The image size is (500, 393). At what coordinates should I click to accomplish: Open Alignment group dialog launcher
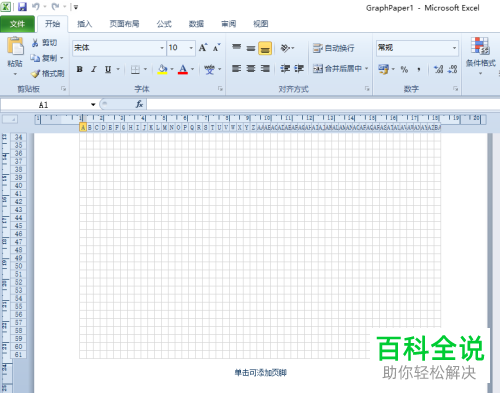(x=367, y=89)
